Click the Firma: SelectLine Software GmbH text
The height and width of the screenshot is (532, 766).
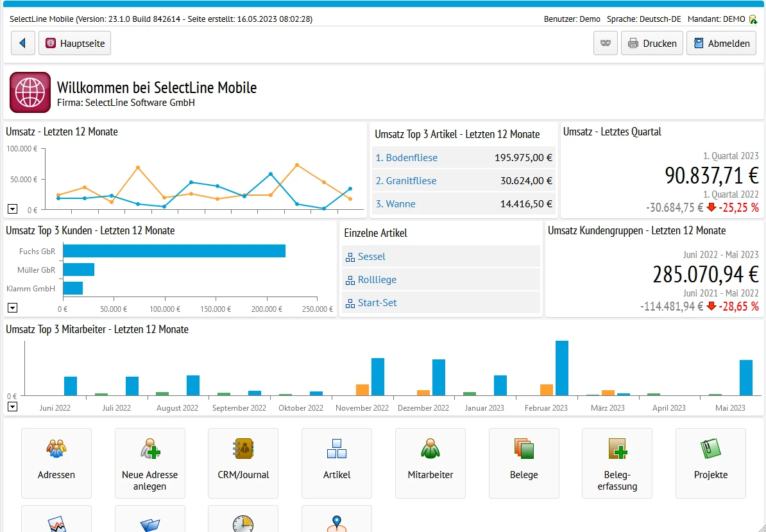click(126, 103)
